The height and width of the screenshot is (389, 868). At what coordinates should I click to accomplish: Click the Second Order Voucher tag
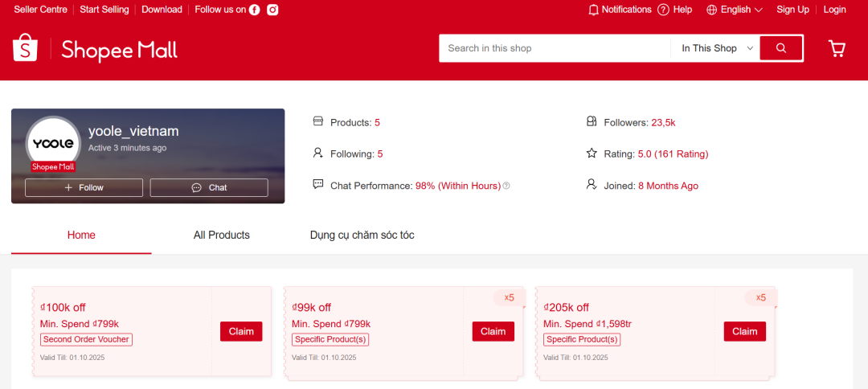pos(86,339)
